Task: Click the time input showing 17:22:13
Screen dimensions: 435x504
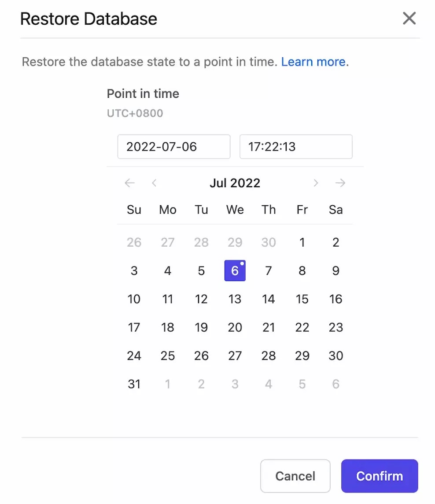Action: [x=296, y=147]
